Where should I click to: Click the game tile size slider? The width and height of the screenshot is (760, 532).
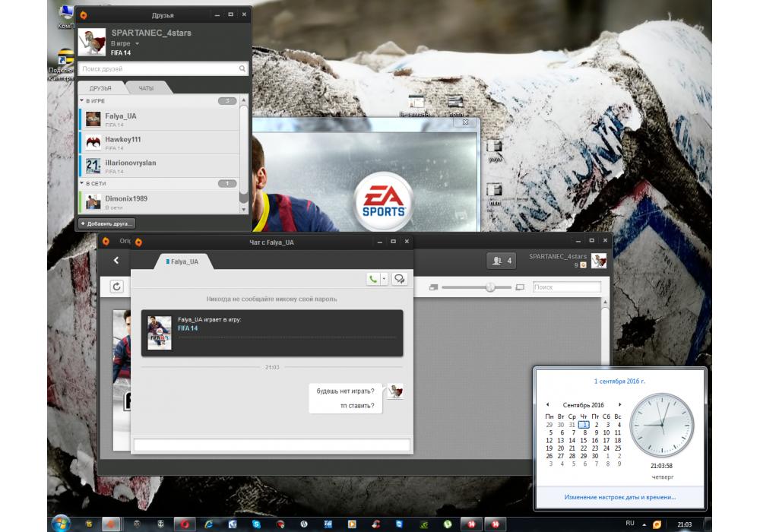490,287
